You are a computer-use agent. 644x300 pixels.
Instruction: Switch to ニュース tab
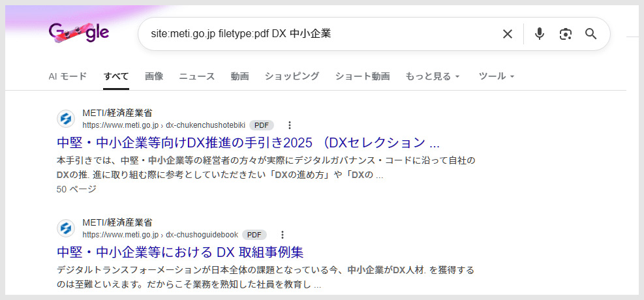click(x=197, y=76)
